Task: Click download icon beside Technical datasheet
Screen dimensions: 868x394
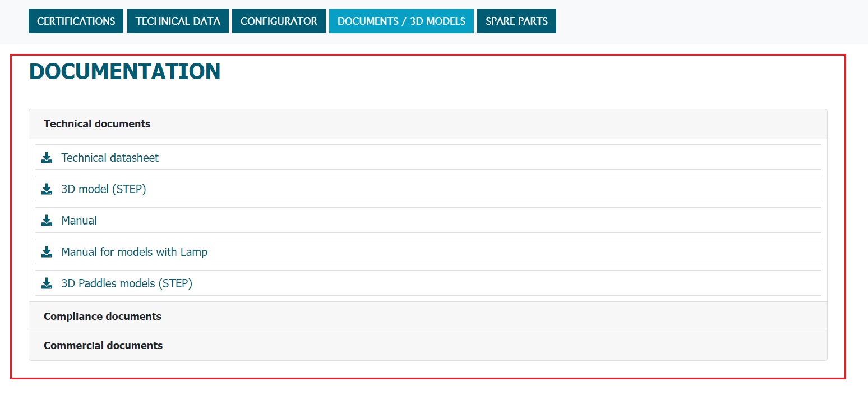Action: point(47,158)
